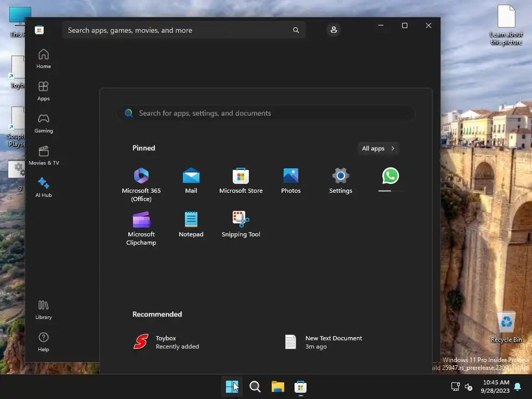The height and width of the screenshot is (399, 532).
Task: Open the Gaming section in Store
Action: (x=44, y=124)
